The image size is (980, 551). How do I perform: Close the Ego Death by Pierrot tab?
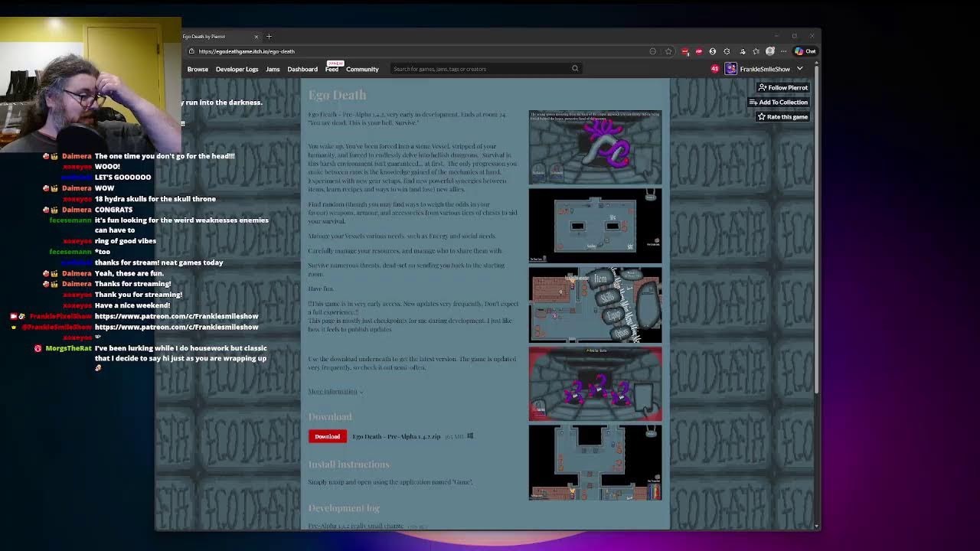click(256, 36)
